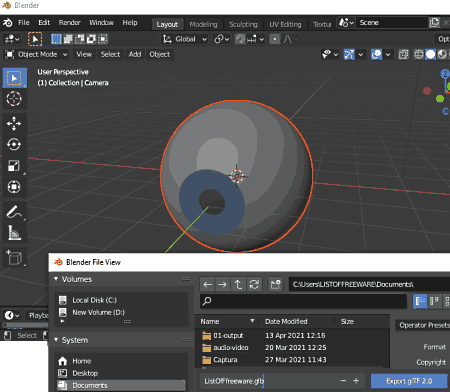
Task: Switch to vertical list display mode
Action: (420, 301)
